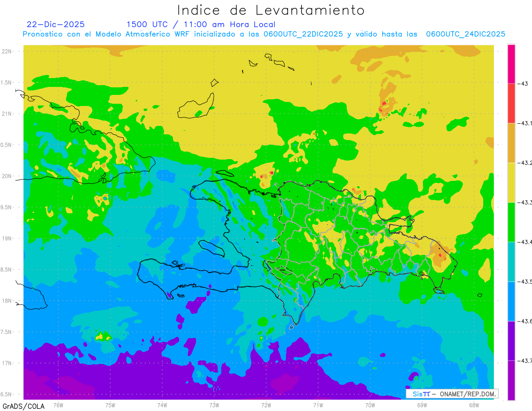The width and height of the screenshot is (532, 411).
Task: Pick the red color bar segment
Action: [511, 103]
